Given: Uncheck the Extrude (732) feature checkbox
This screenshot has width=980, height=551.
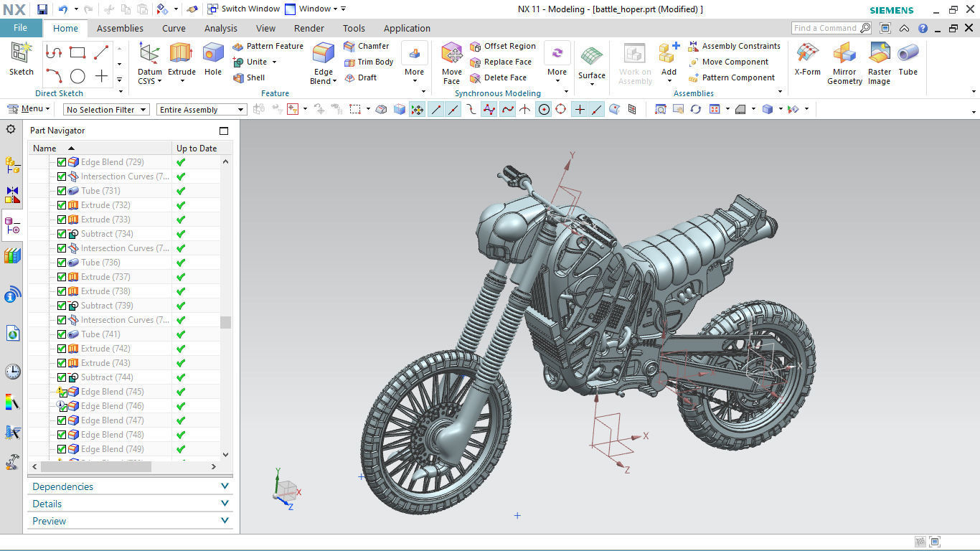Looking at the screenshot, I should tap(62, 205).
